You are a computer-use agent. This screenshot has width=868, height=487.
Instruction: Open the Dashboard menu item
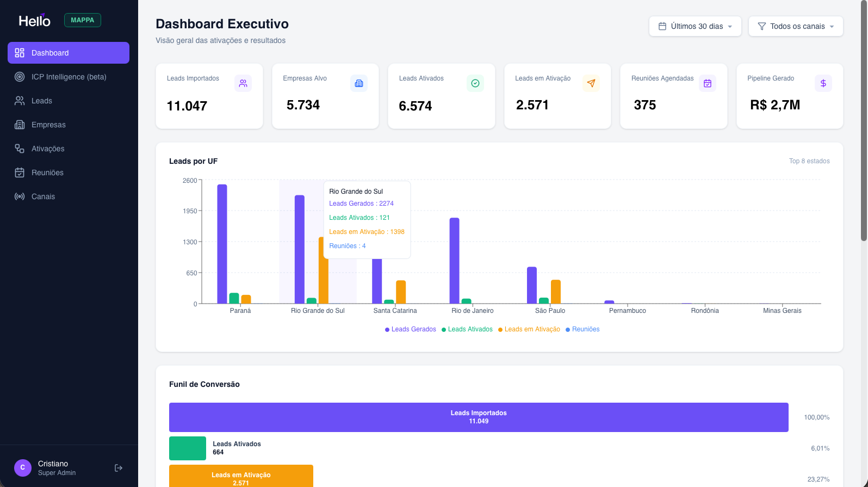[69, 53]
